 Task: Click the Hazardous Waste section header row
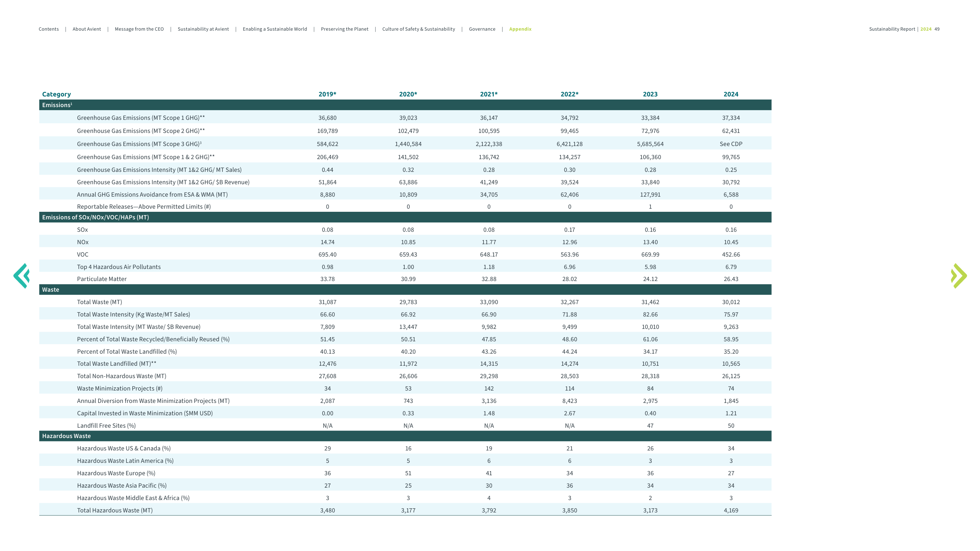coord(405,436)
